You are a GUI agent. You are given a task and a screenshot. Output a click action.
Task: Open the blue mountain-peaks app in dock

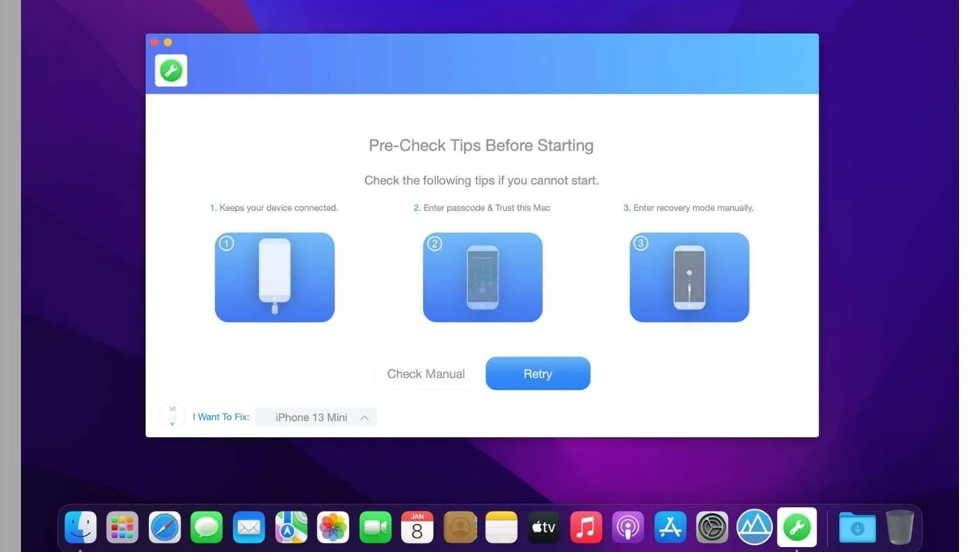pos(755,527)
